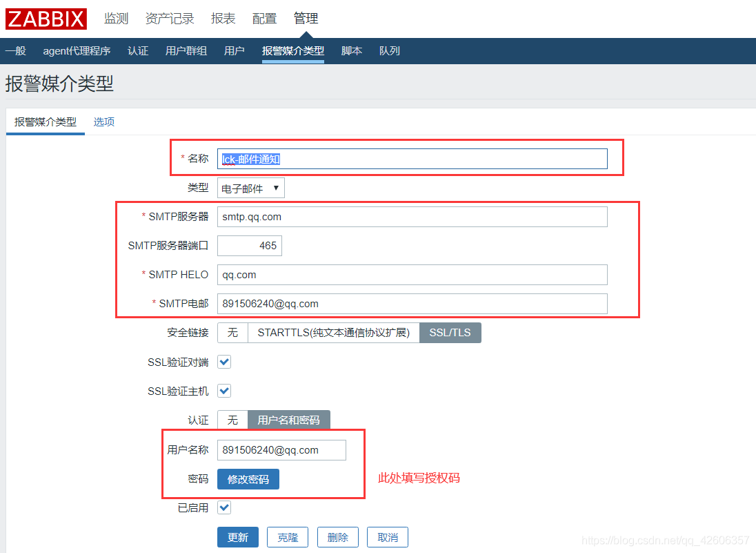Image resolution: width=756 pixels, height=553 pixels.
Task: Go to 报警媒介类型 submenu
Action: coord(293,50)
